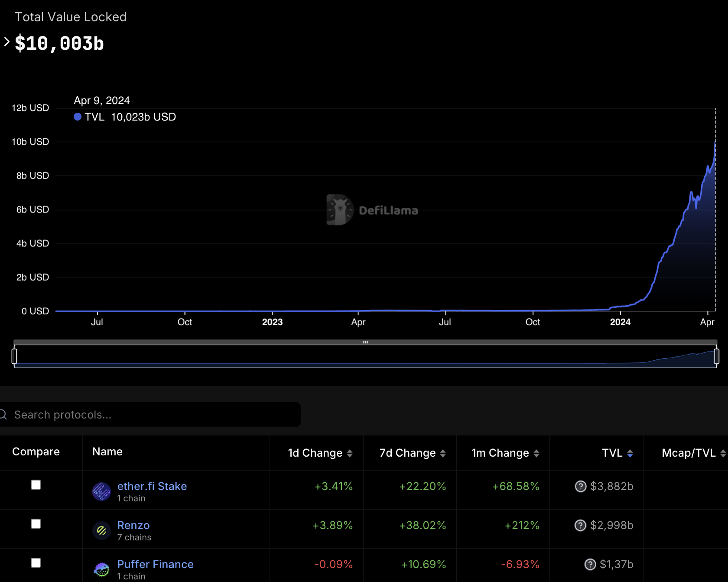
Task: Click the '+68.58%' 1m change cell
Action: [x=516, y=486]
